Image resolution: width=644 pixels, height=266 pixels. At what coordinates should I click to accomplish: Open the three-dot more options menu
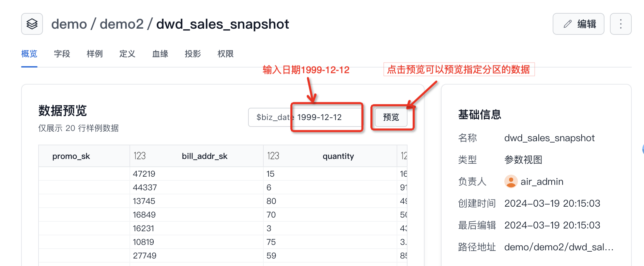[x=620, y=24]
